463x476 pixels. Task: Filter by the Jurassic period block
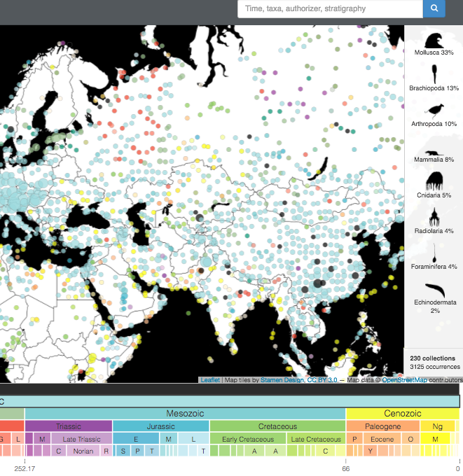[160, 426]
